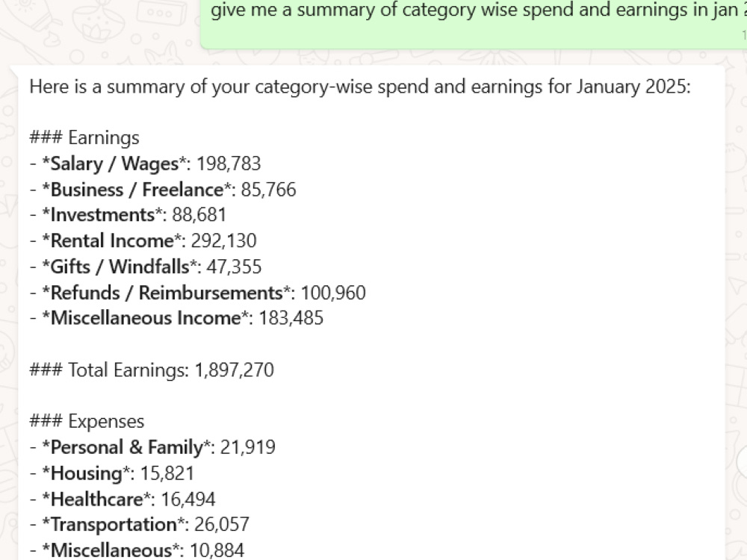Screen dimensions: 747x560
Task: Click the green outgoing message bubble
Action: tap(474, 24)
